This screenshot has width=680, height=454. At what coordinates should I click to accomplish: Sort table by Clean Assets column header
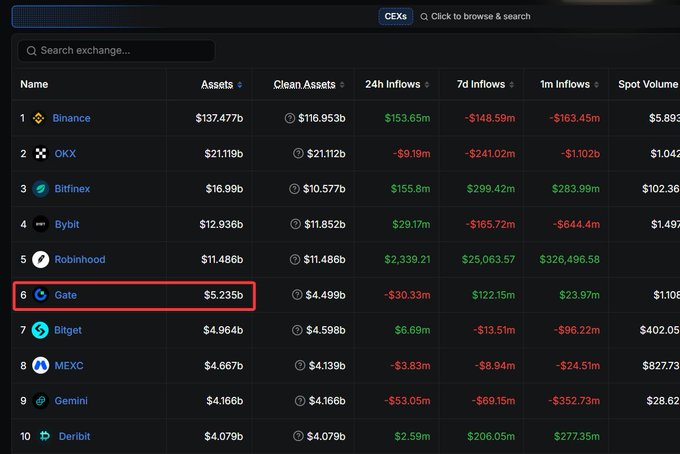pyautogui.click(x=309, y=84)
